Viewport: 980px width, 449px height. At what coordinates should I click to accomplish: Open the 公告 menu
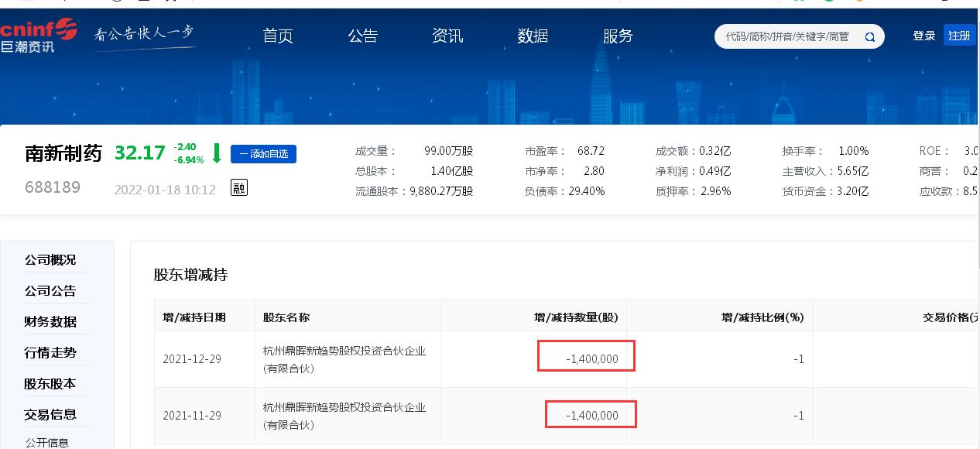pos(363,36)
